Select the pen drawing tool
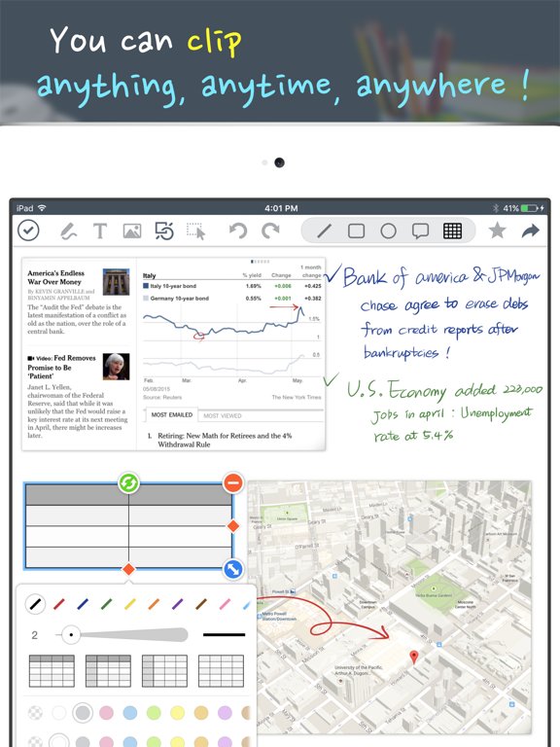 tap(69, 231)
